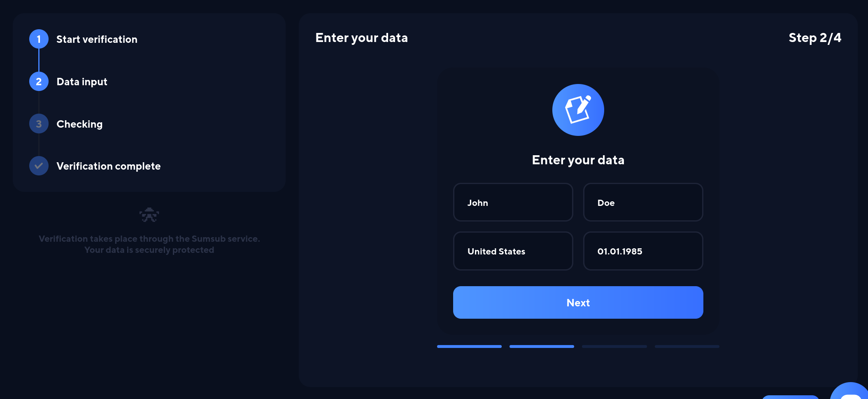Click the birth date field 01.01.1985
Screen dimensions: 868x399
click(x=643, y=251)
